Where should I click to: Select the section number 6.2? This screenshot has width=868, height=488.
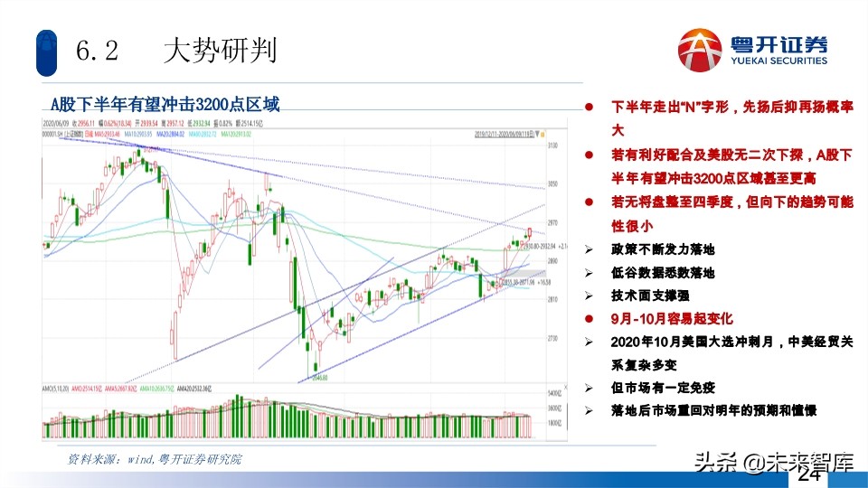tap(97, 51)
